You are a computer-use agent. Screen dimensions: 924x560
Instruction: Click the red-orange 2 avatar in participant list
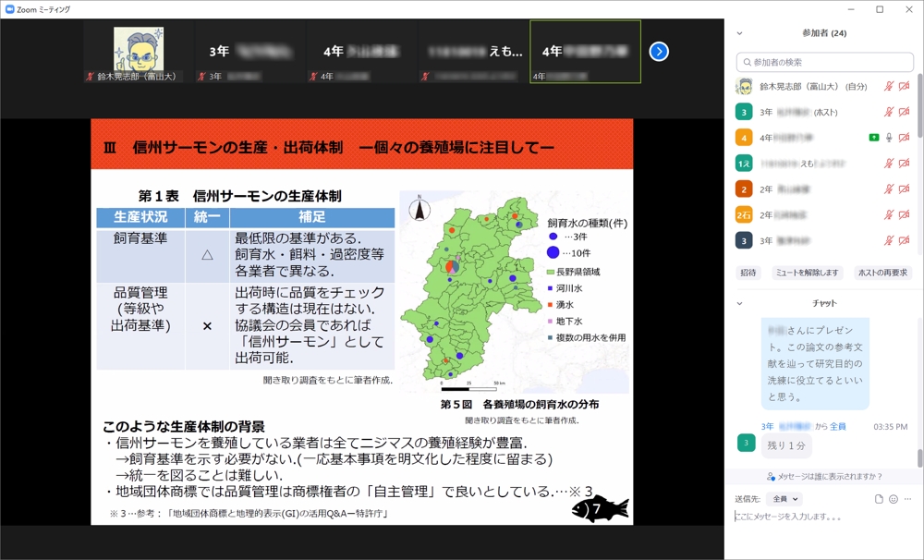point(744,189)
